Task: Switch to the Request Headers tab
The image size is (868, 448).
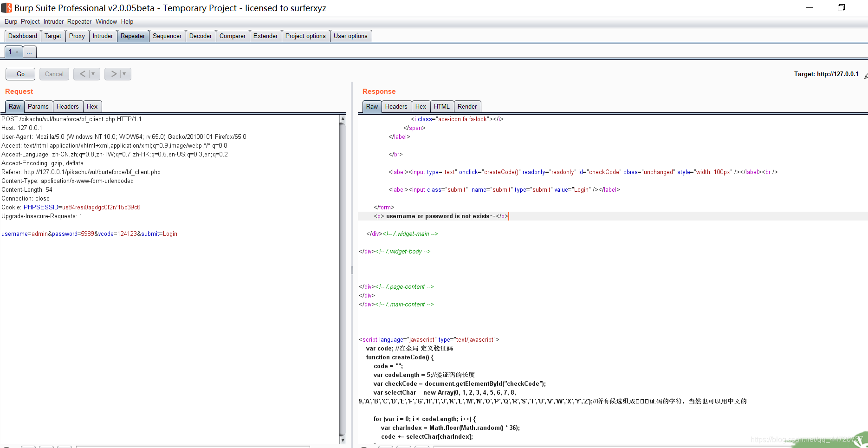Action: (68, 106)
